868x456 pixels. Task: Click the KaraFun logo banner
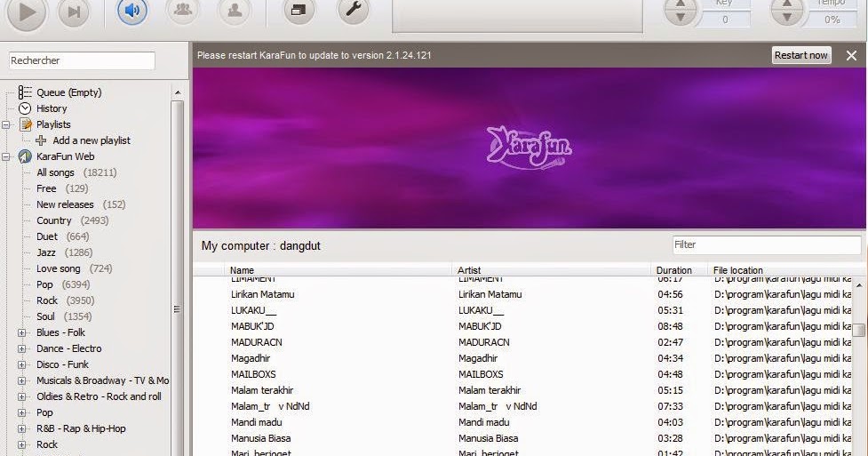(529, 148)
